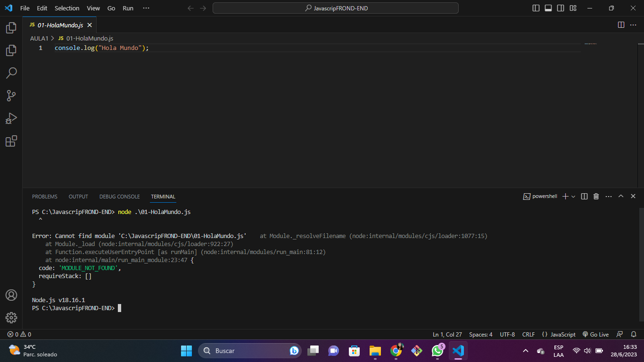Open the View menu
Viewport: 644px width, 362px height.
click(x=93, y=8)
